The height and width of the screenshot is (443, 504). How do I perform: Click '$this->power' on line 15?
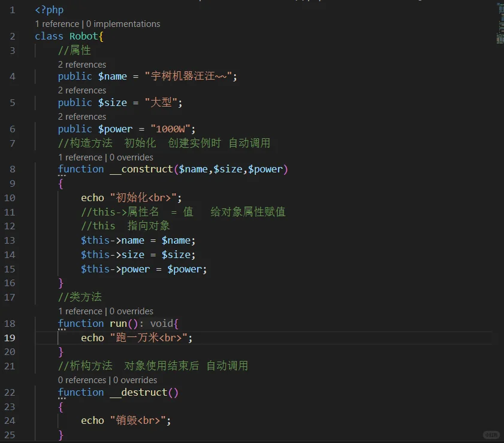click(x=116, y=269)
